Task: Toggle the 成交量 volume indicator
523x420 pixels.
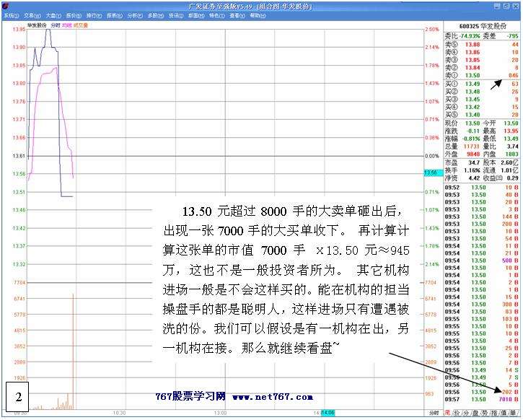Action: pyautogui.click(x=81, y=25)
